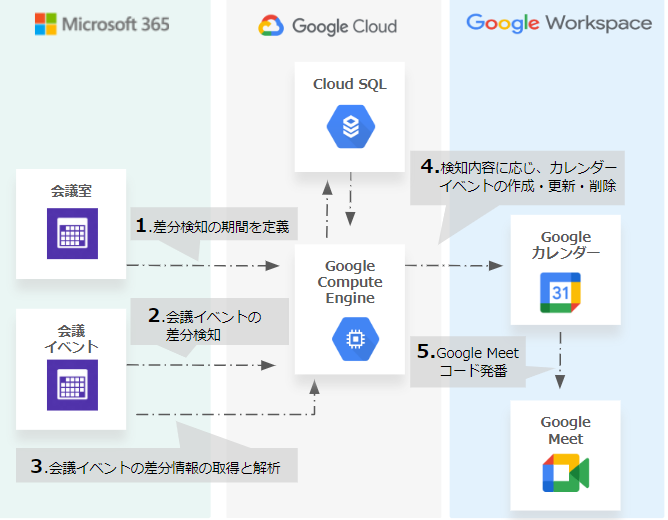Click the Google Cloud logo icon
Viewport: 668px width, 520px height.
[271, 26]
